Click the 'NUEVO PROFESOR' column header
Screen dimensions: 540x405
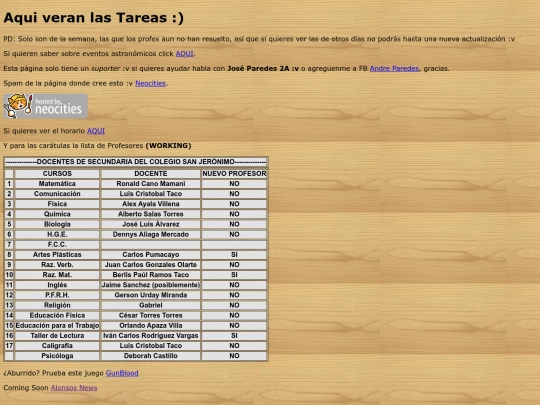pos(234,174)
